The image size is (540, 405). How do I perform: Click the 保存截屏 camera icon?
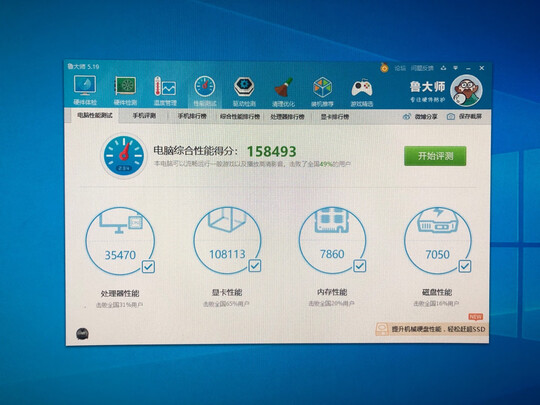pos(450,117)
